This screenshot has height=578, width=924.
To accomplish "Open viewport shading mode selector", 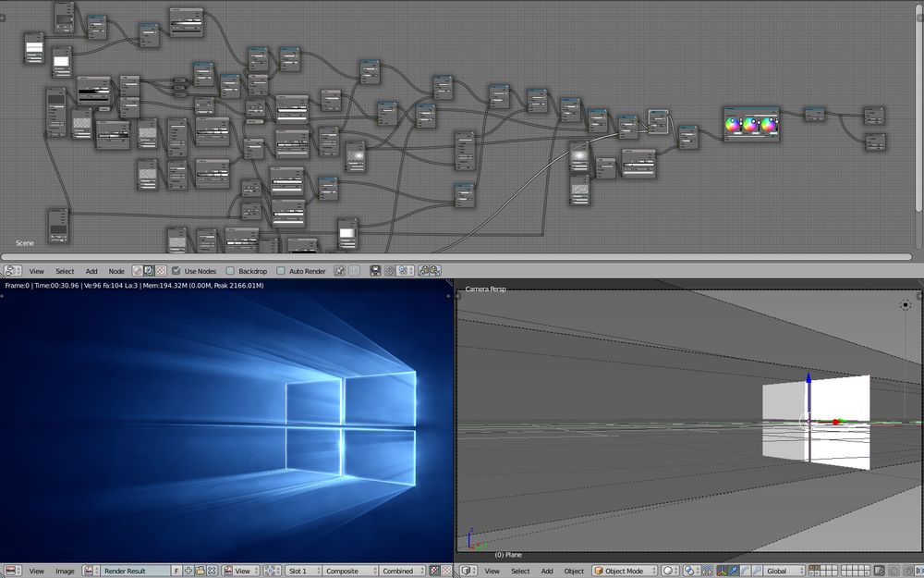I will click(671, 571).
